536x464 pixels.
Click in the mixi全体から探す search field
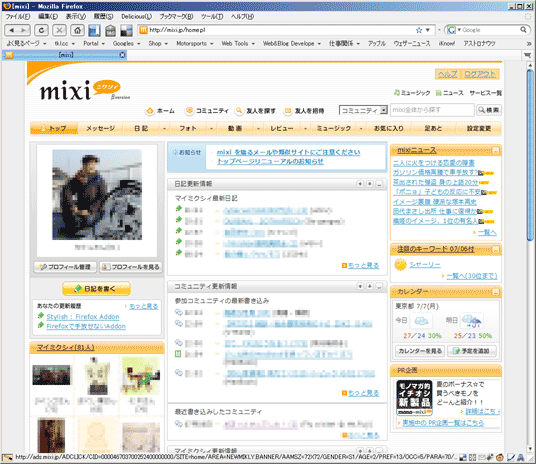[432, 110]
